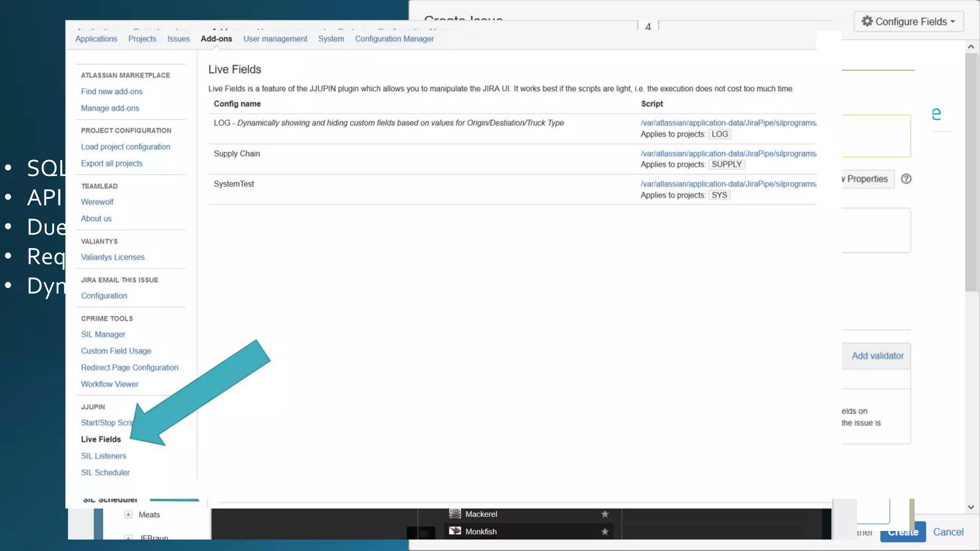This screenshot has width=980, height=551.
Task: Star the Monkfish item
Action: point(605,531)
